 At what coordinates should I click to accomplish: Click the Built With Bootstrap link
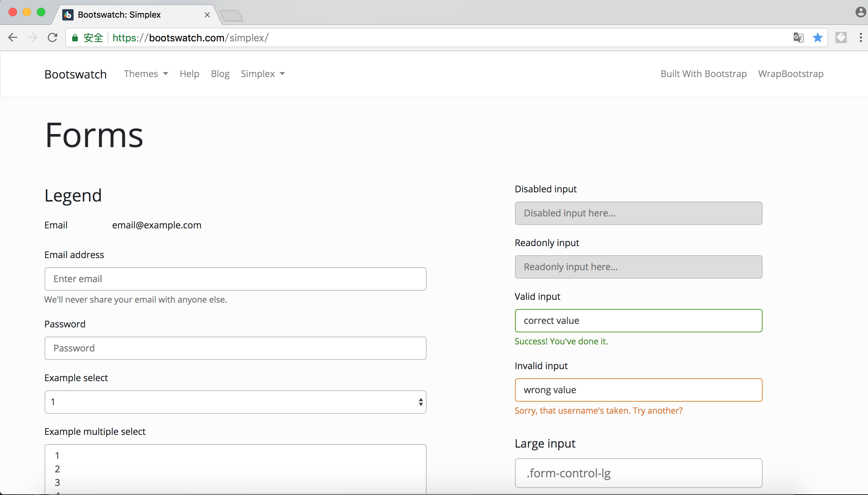click(704, 74)
